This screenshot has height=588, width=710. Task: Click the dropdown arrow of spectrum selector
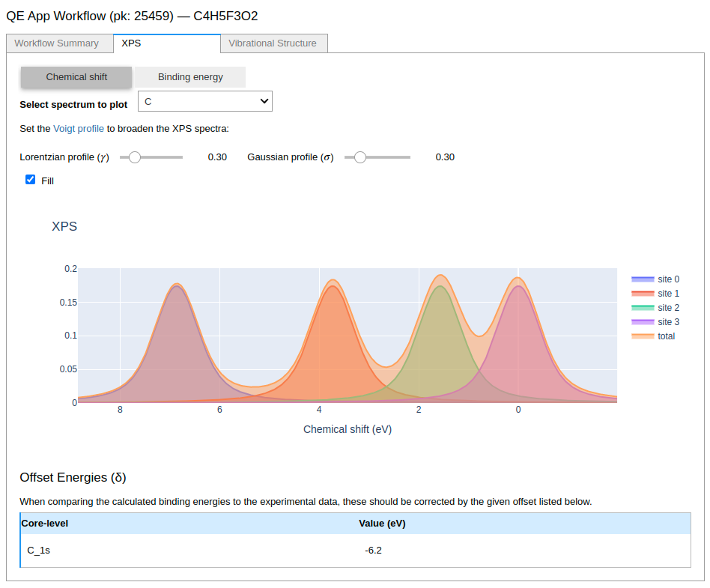tap(264, 101)
